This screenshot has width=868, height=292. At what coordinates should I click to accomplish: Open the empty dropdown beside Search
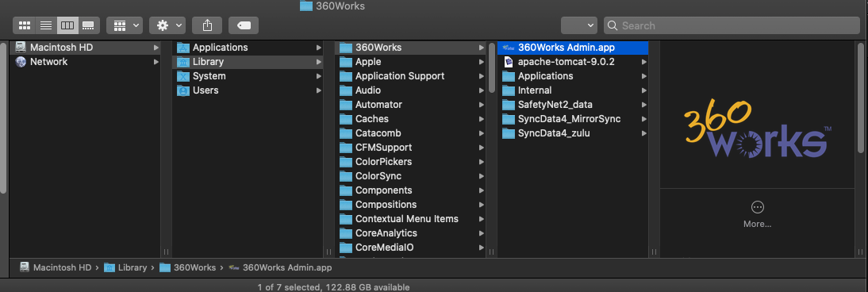pyautogui.click(x=579, y=25)
